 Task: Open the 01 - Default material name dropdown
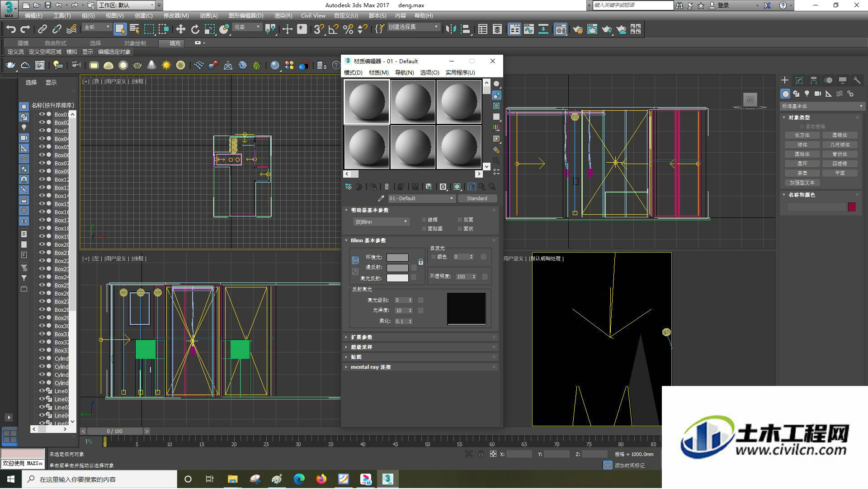point(421,198)
